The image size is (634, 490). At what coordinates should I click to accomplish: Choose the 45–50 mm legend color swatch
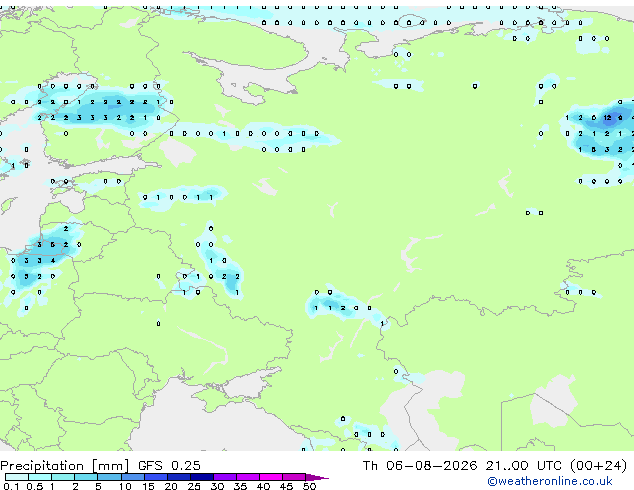(x=294, y=477)
